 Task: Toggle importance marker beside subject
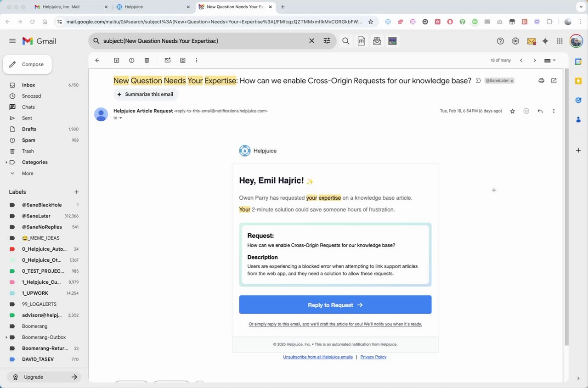pyautogui.click(x=478, y=80)
